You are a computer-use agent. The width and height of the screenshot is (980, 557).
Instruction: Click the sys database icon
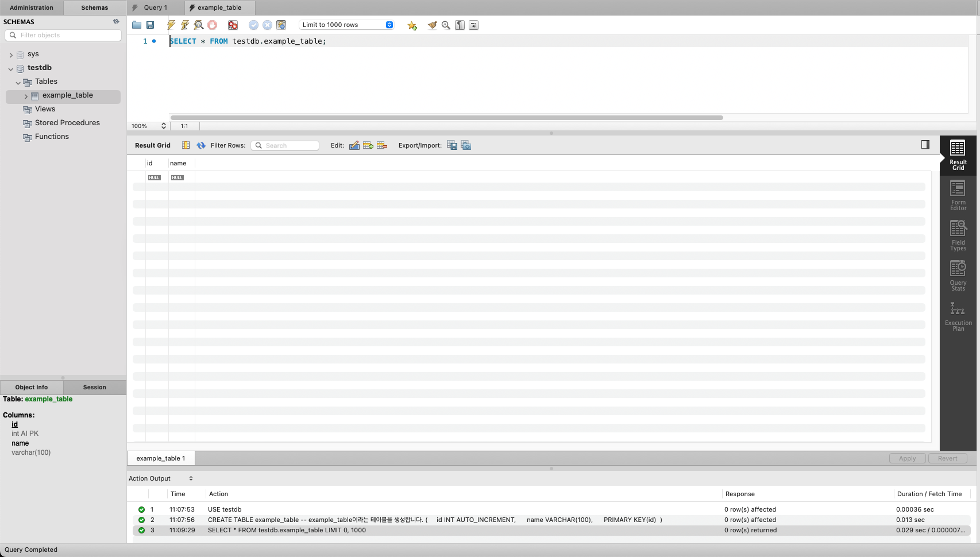pos(20,55)
